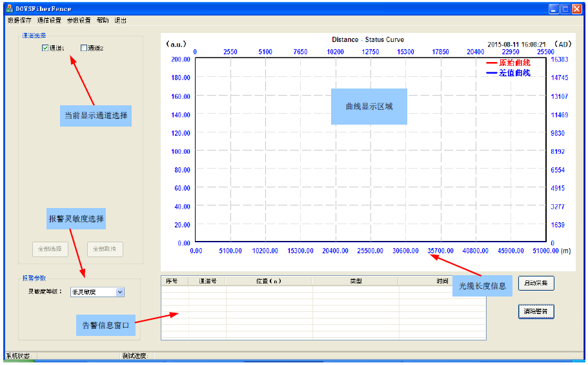Screen dimensions: 588x365
Task: Open the 数据保存 menu
Action: pyautogui.click(x=19, y=21)
